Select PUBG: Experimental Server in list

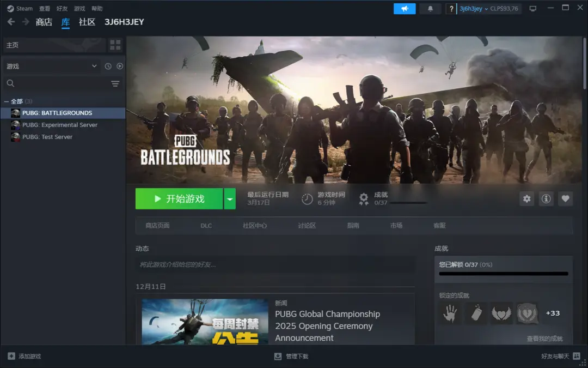tap(63, 125)
